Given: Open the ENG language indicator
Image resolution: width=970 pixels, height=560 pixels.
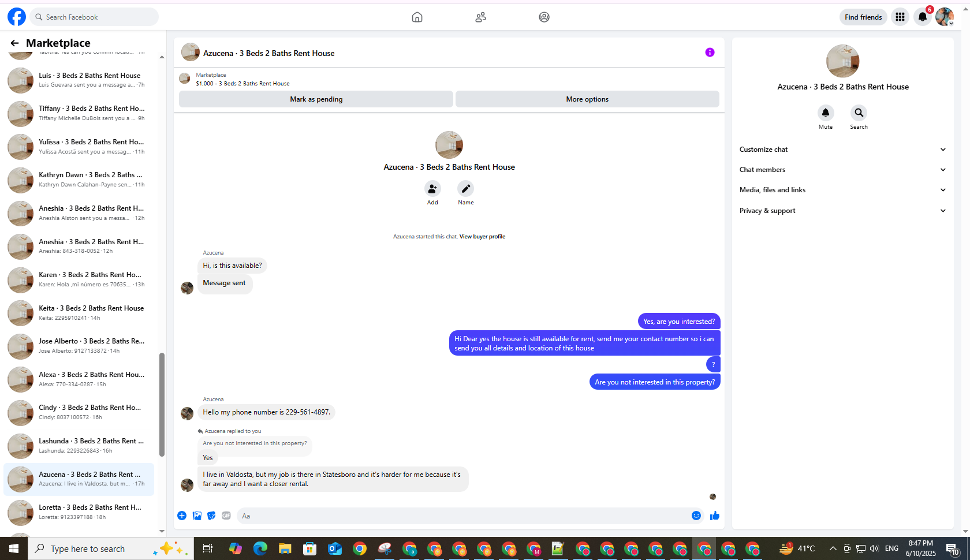Looking at the screenshot, I should 891,548.
